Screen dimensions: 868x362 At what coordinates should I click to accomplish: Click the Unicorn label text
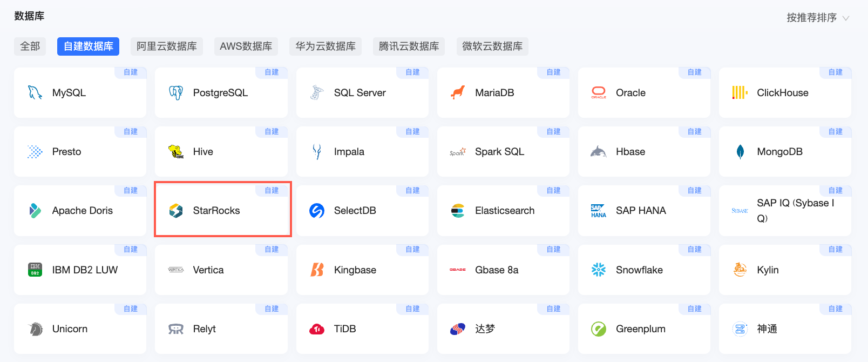(70, 329)
